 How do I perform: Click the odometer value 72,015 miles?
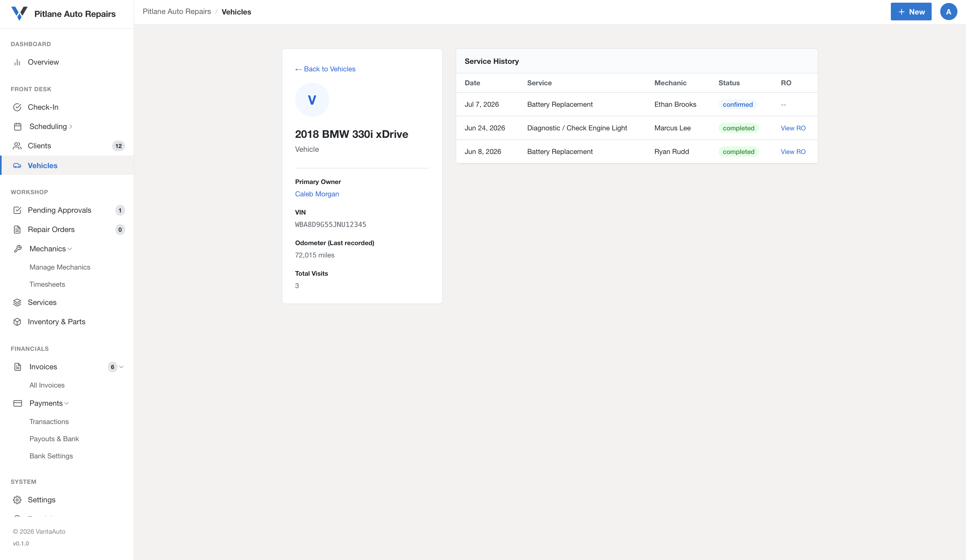[315, 255]
